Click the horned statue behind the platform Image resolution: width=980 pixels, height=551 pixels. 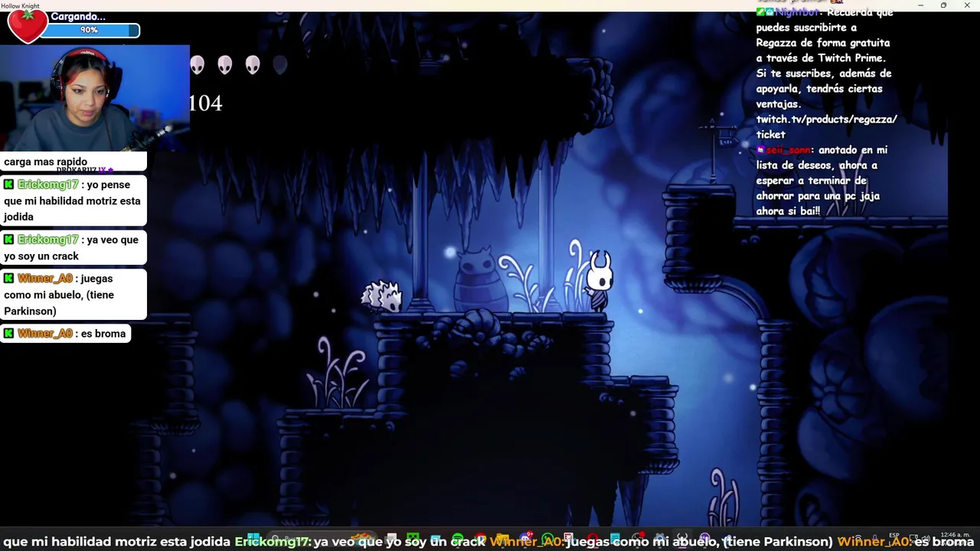coord(480,279)
